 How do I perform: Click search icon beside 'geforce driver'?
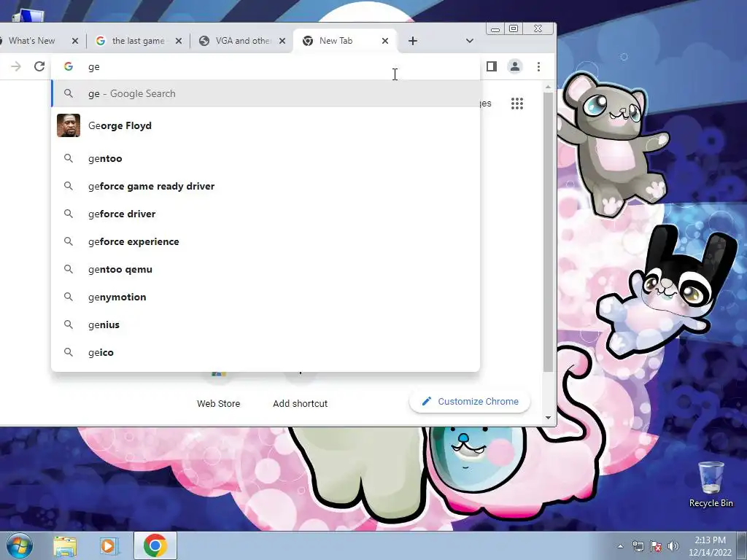pyautogui.click(x=69, y=214)
